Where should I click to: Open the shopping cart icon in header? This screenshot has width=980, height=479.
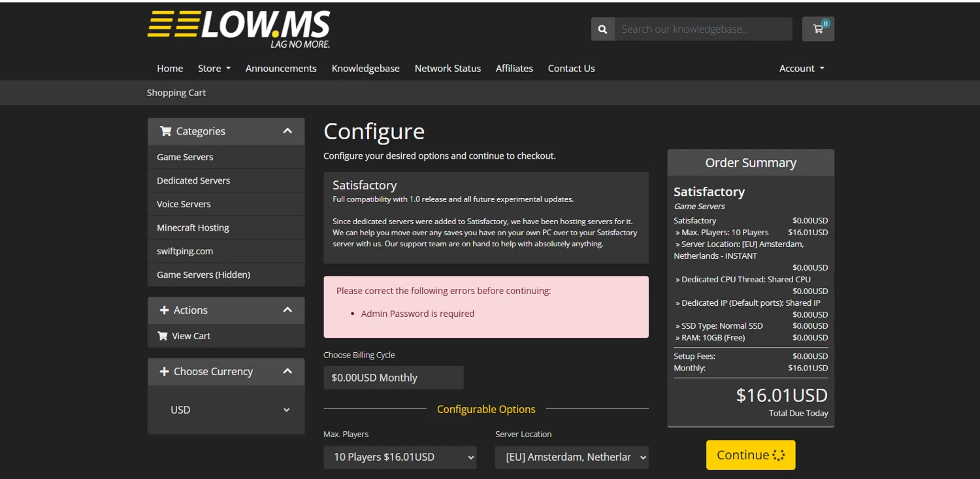[818, 29]
